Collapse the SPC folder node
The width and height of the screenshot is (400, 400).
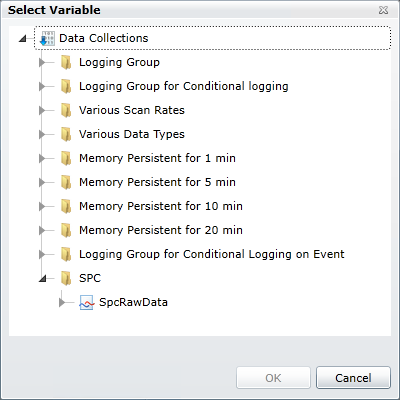point(43,279)
